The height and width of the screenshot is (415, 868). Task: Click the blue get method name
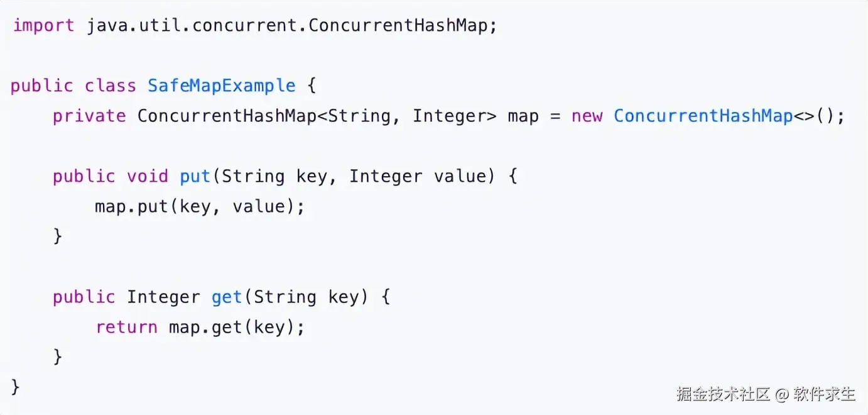tap(227, 297)
